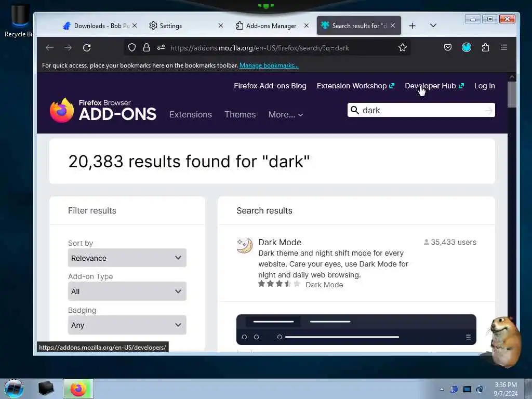Open the Windows Start button
This screenshot has height=399, width=532.
point(14,389)
